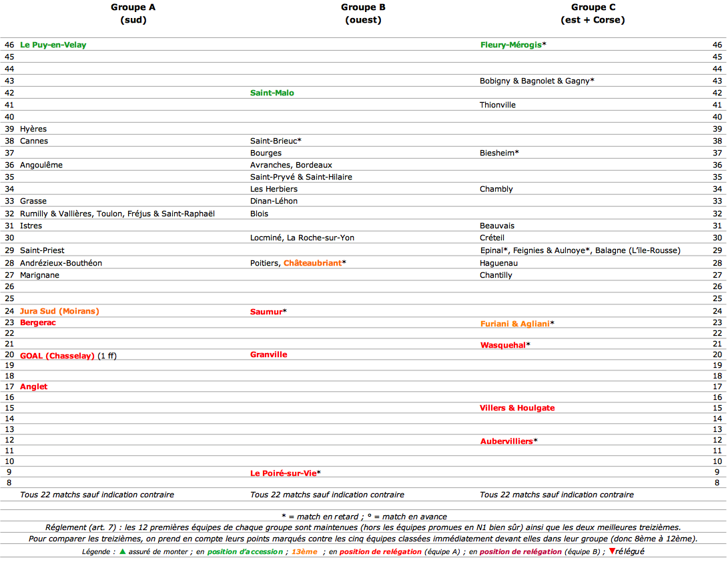Select Hyères in Groupe A
The image size is (728, 578).
click(33, 129)
